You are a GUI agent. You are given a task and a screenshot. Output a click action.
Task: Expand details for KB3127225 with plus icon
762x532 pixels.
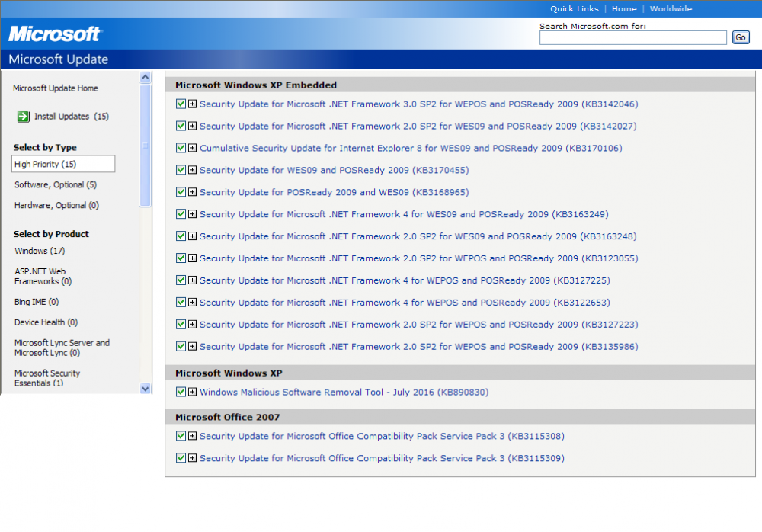[193, 280]
